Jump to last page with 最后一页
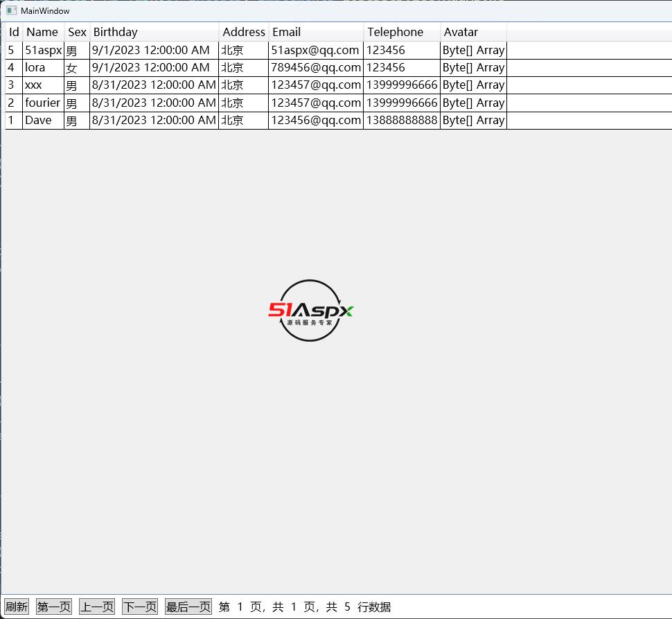 point(188,607)
